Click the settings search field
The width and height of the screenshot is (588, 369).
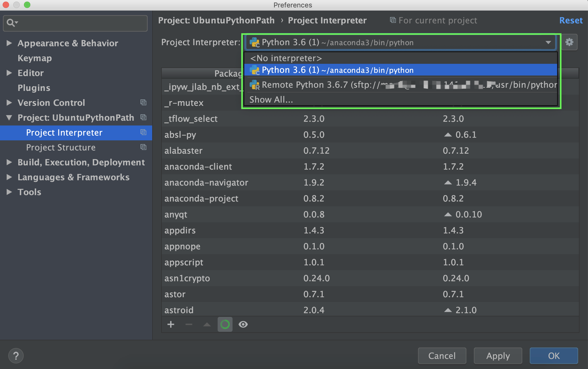[x=75, y=23]
